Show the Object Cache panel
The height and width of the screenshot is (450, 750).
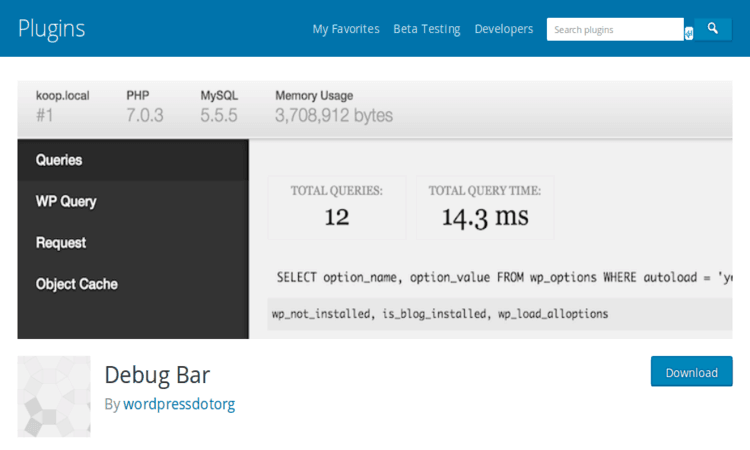click(133, 284)
